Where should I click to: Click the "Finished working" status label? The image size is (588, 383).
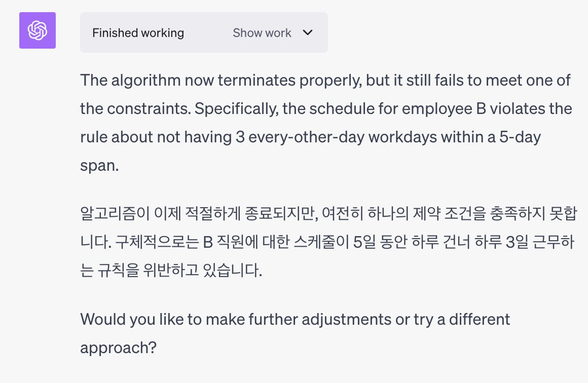138,33
